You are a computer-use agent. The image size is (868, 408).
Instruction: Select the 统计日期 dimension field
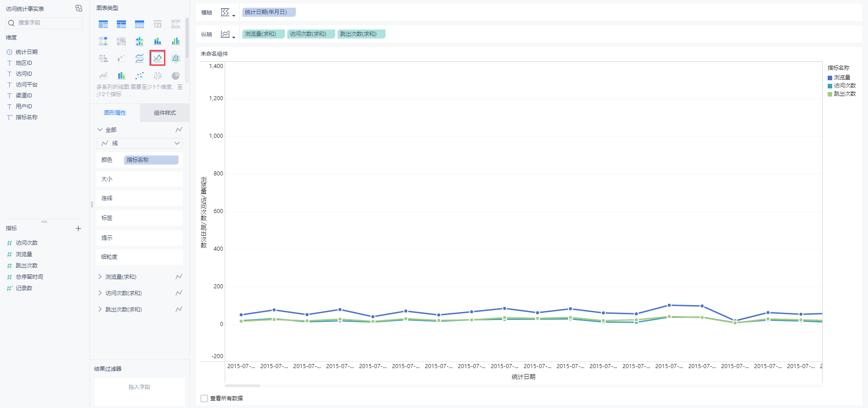click(27, 52)
